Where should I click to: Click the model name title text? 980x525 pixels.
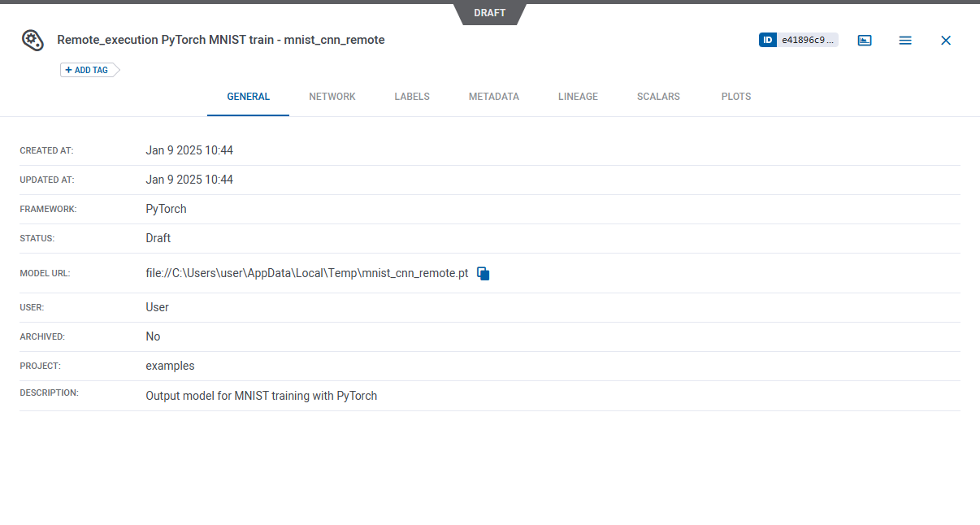click(221, 40)
